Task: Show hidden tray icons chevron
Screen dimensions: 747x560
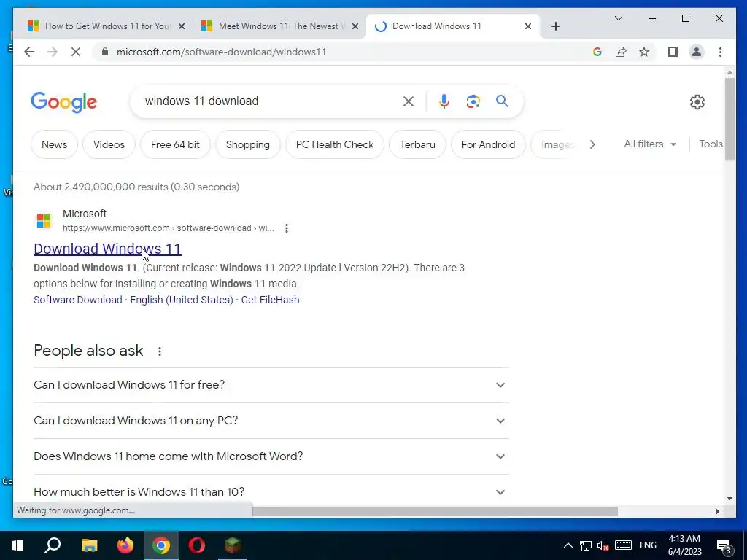Action: [x=568, y=545]
